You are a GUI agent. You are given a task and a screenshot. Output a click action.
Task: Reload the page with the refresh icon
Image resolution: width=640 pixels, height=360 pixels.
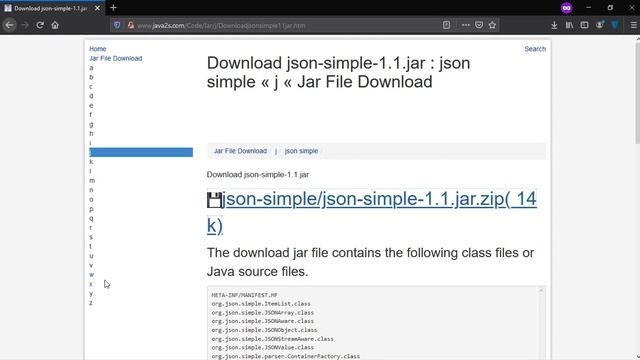[40, 25]
